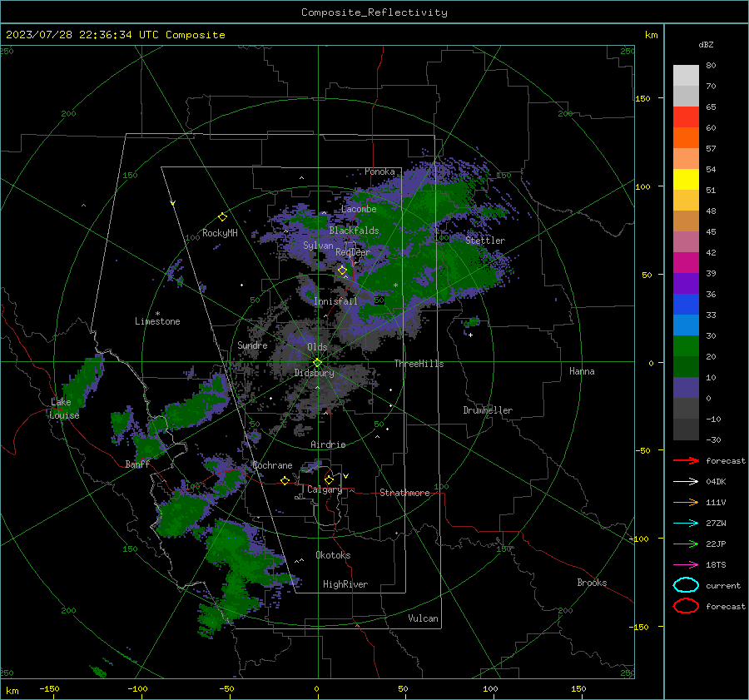This screenshot has width=749, height=700.
Task: Click the cyan 27ZW arrow icon
Action: pos(686,523)
